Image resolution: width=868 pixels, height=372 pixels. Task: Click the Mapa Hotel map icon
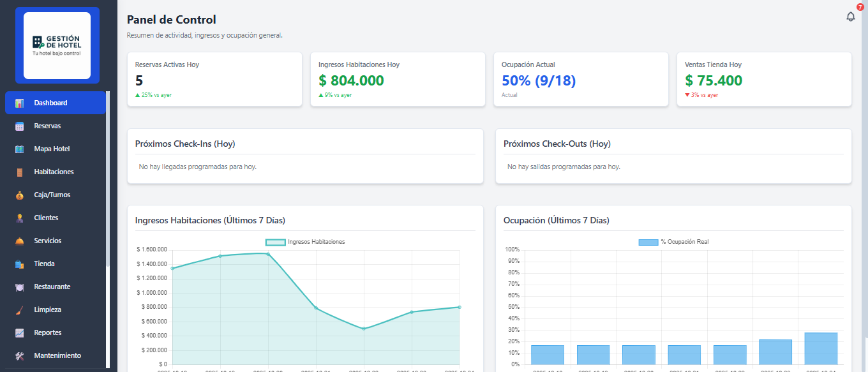click(20, 149)
